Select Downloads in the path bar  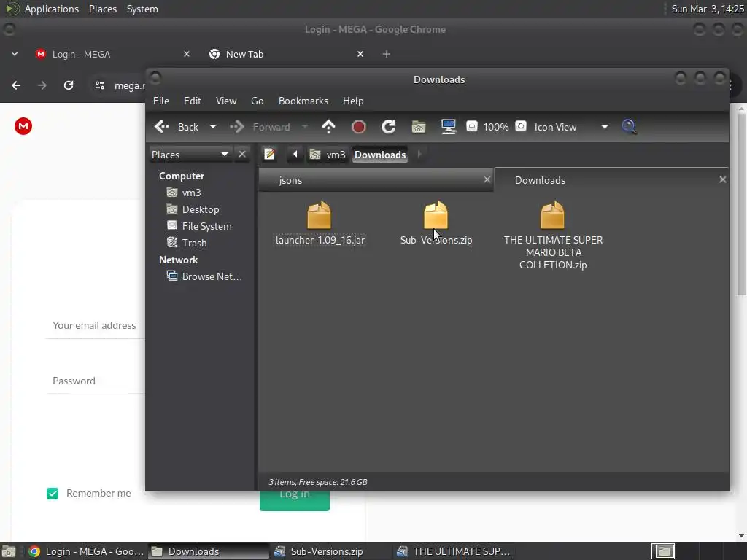(380, 155)
